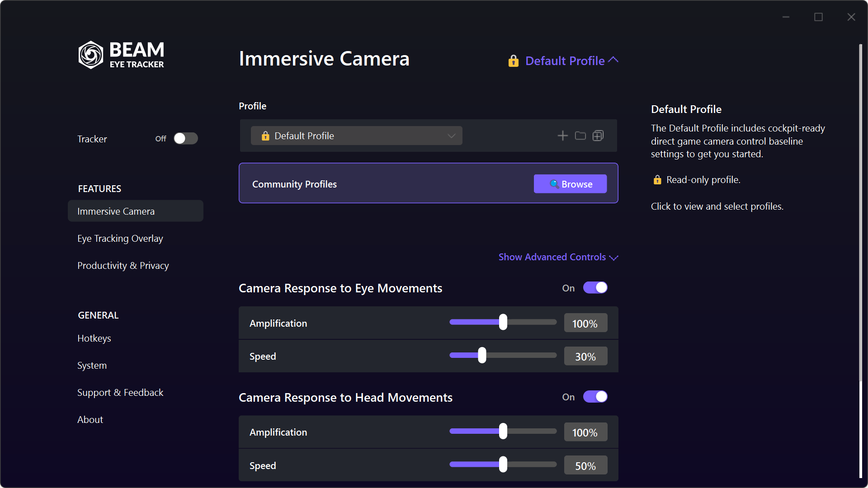Go to Productivity & Privacy
The width and height of the screenshot is (868, 488).
pyautogui.click(x=123, y=266)
